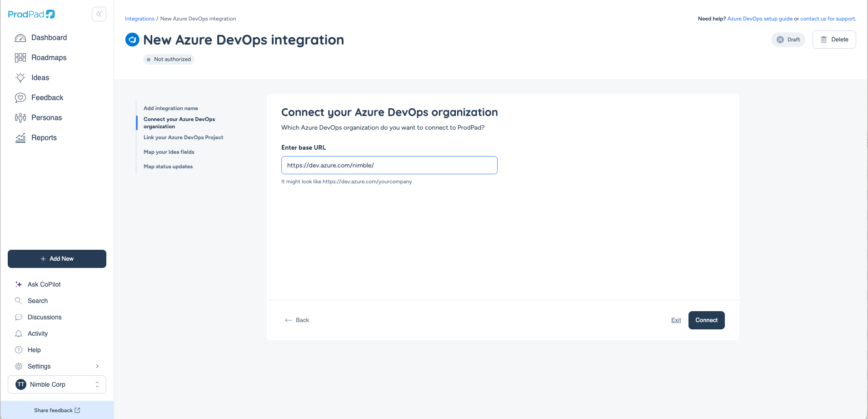This screenshot has height=419, width=868.
Task: Click the Ask CoPilot sparkle icon
Action: tap(19, 284)
